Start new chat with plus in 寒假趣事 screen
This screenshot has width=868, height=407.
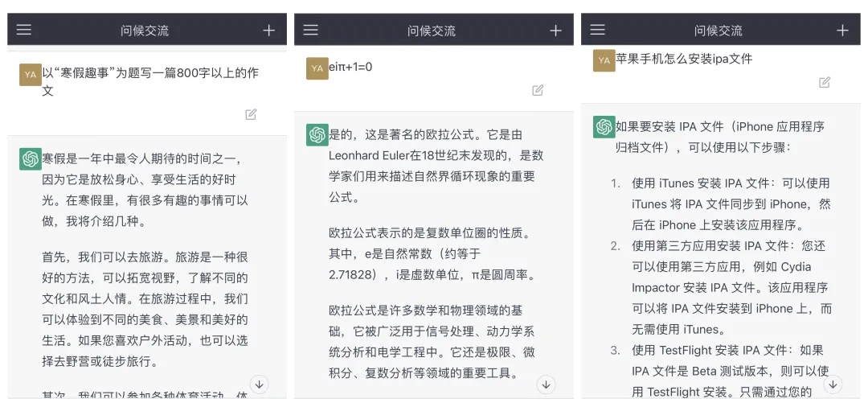[x=268, y=31]
